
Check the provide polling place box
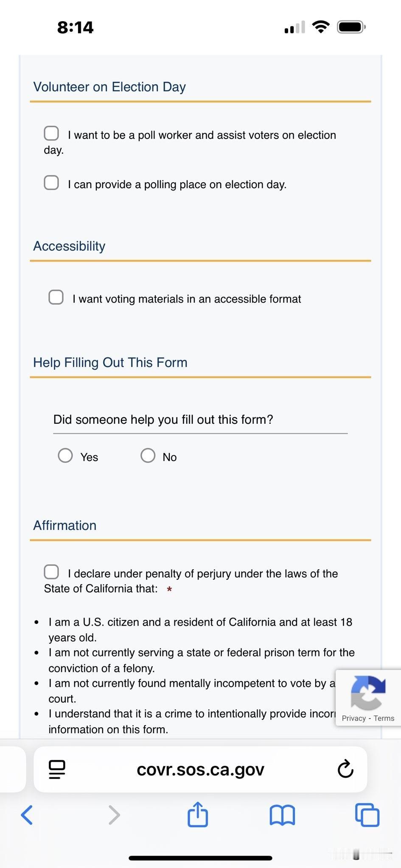(51, 183)
